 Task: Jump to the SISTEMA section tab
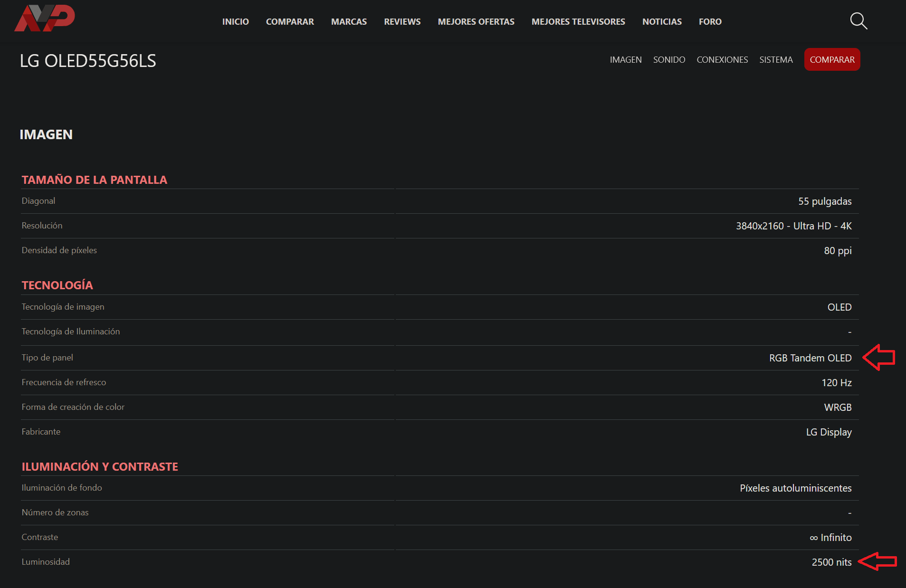(776, 60)
